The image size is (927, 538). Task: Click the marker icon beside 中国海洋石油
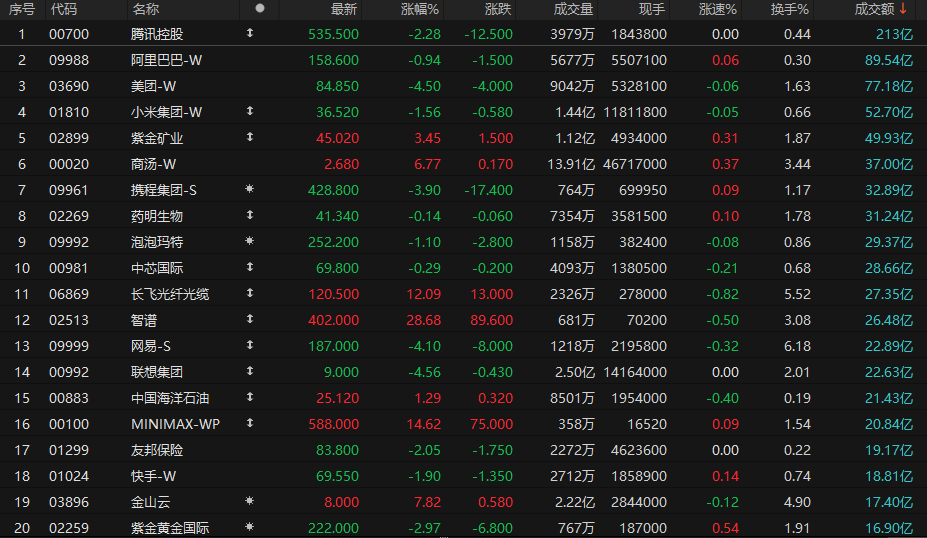point(250,397)
